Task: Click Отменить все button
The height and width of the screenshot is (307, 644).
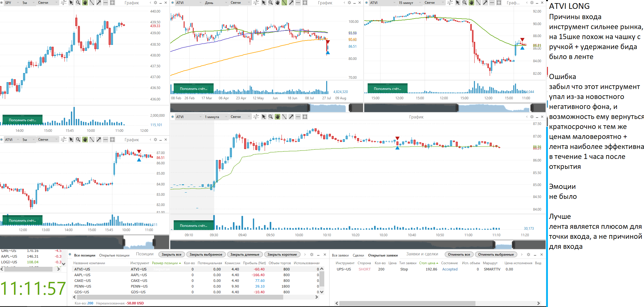Action: [x=459, y=255]
